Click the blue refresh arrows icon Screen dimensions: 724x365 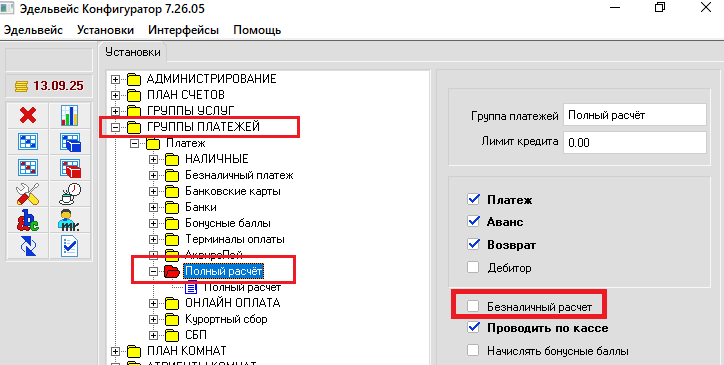click(28, 246)
